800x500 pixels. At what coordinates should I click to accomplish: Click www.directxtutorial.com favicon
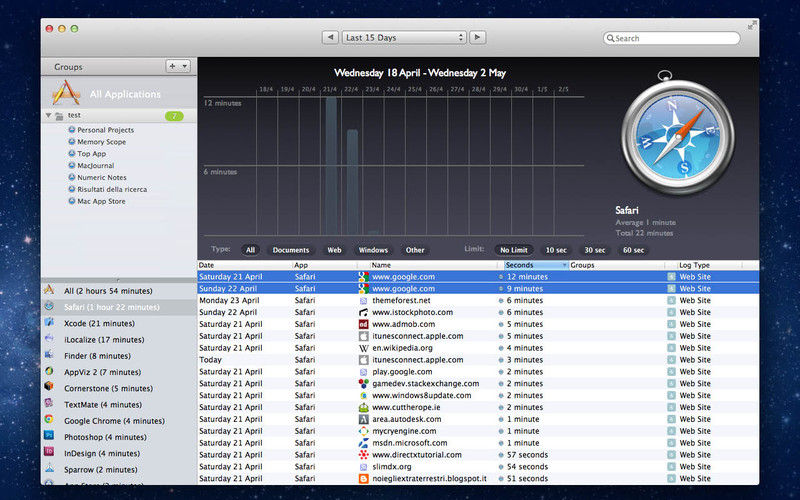click(363, 455)
